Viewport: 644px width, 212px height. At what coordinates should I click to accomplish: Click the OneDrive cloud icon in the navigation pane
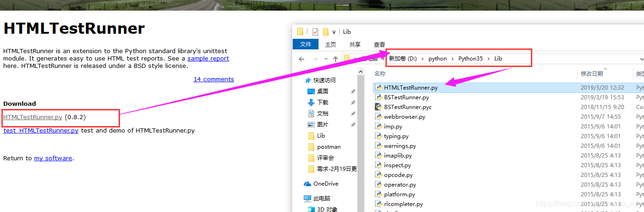pyautogui.click(x=307, y=184)
